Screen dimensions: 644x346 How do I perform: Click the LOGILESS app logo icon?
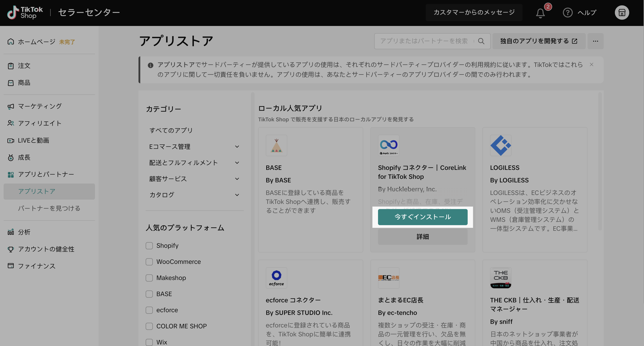click(x=501, y=145)
